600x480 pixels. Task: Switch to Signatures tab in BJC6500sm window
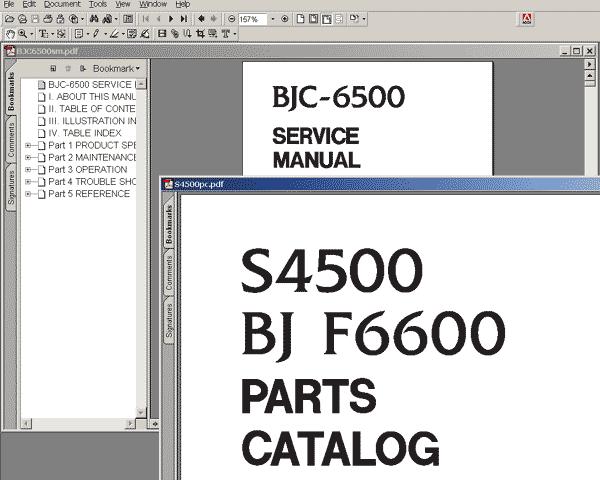pyautogui.click(x=11, y=187)
